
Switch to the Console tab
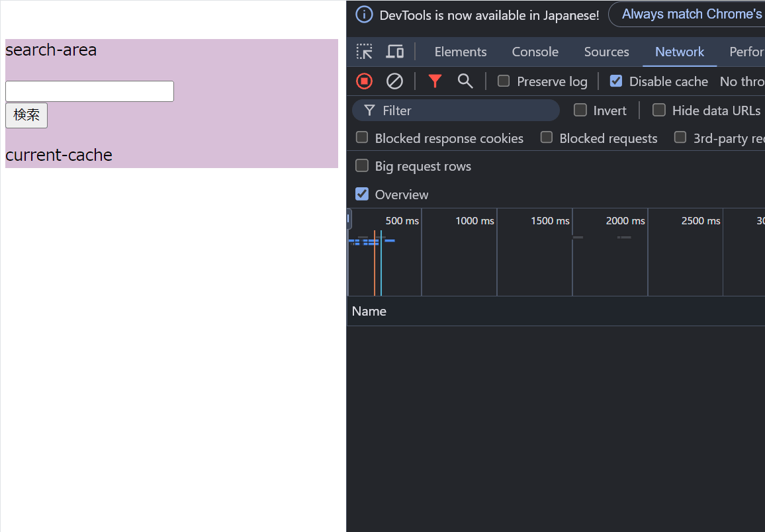pos(535,51)
